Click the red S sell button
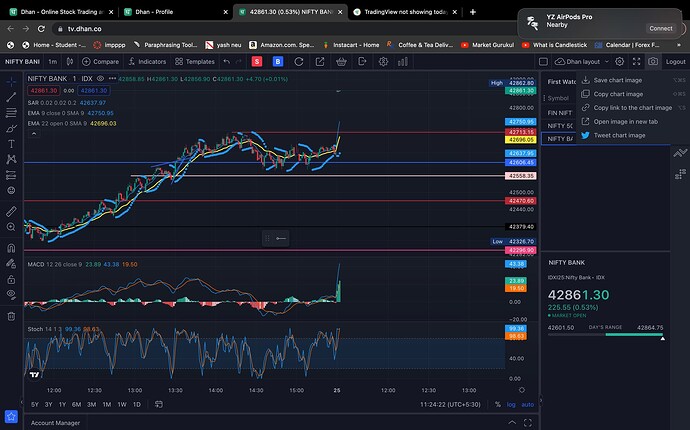Viewport: 690px width, 430px height. click(257, 62)
